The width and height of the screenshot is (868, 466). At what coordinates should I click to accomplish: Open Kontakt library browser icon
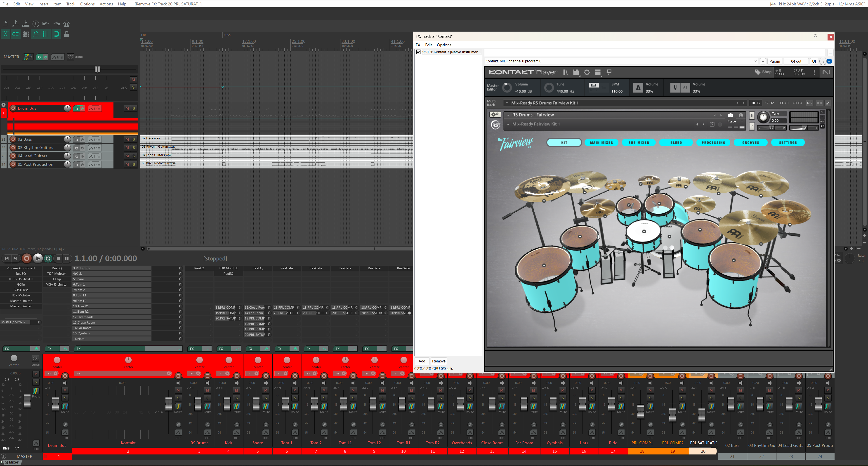[x=565, y=72]
